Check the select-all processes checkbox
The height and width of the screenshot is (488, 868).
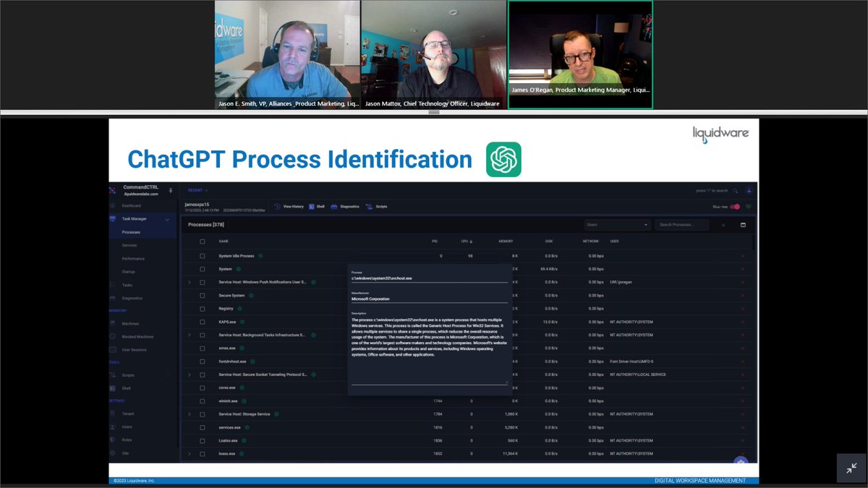(203, 241)
